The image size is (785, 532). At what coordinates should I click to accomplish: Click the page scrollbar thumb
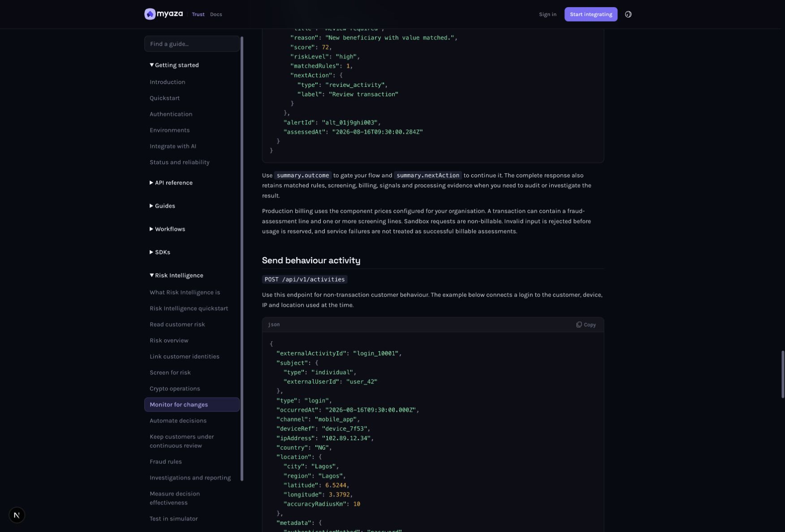coord(782,374)
